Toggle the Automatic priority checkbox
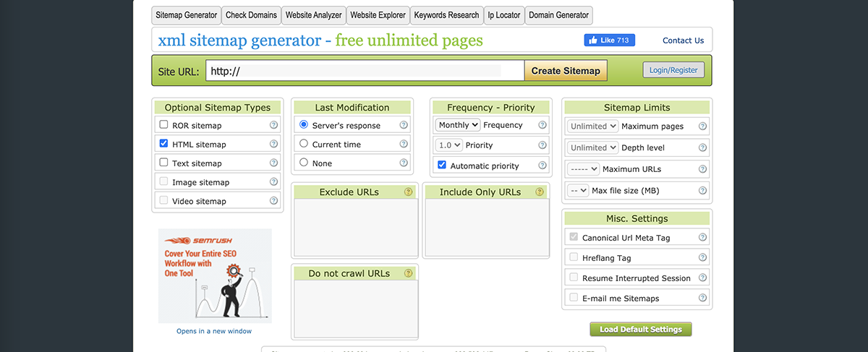This screenshot has width=868, height=352. tap(442, 165)
